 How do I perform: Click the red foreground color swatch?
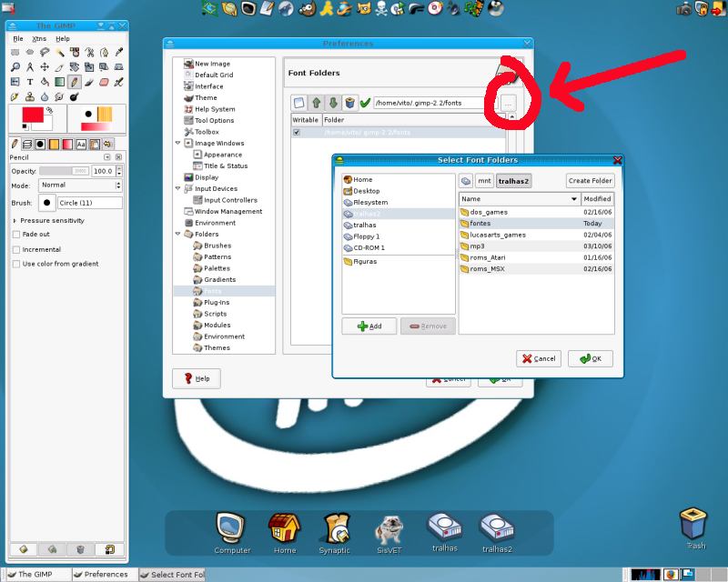(33, 115)
